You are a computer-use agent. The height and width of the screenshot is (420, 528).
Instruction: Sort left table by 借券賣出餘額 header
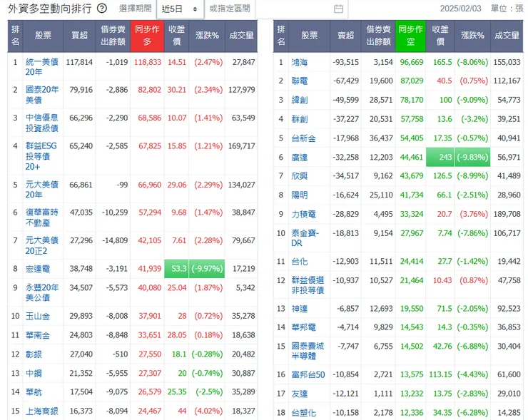pos(113,36)
